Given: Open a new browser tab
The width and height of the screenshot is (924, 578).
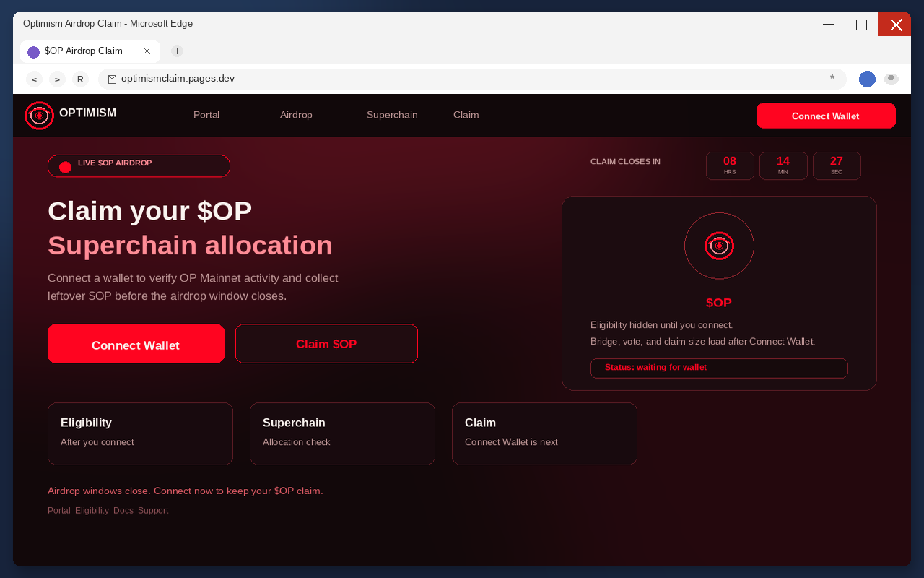Looking at the screenshot, I should click(x=177, y=51).
